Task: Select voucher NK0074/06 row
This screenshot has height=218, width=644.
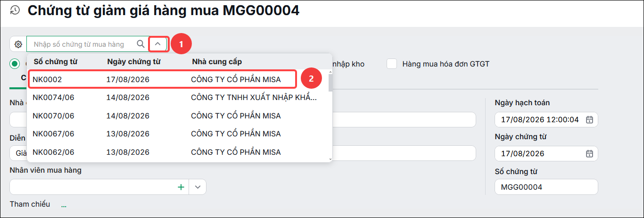Action: pos(178,98)
